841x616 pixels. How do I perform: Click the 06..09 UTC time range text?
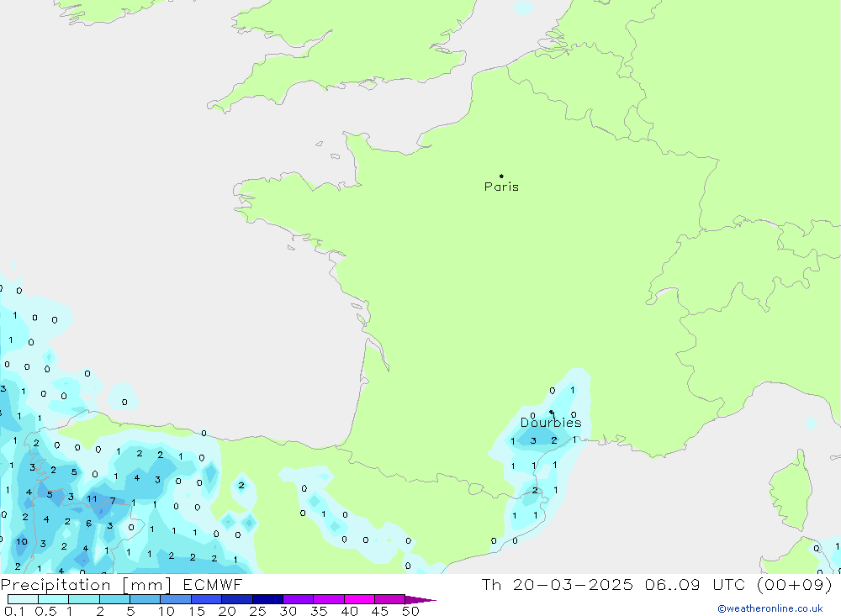pyautogui.click(x=696, y=584)
